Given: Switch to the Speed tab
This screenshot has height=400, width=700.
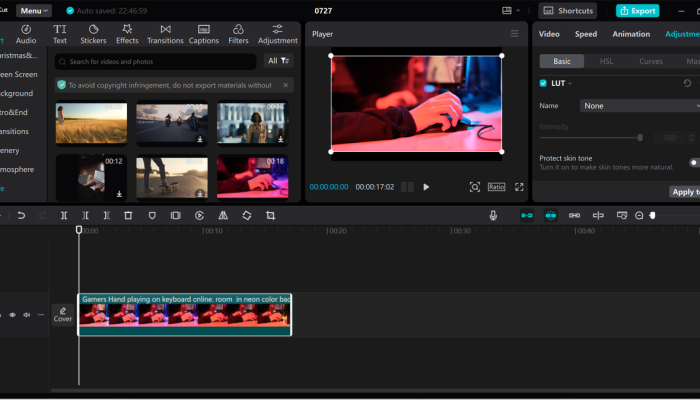Looking at the screenshot, I should pos(586,34).
